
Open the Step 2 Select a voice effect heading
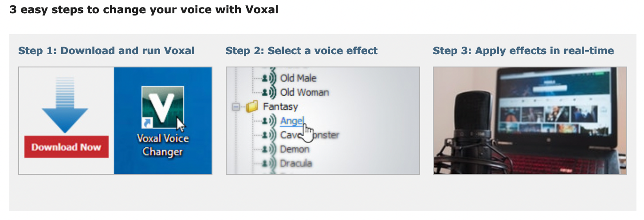302,51
